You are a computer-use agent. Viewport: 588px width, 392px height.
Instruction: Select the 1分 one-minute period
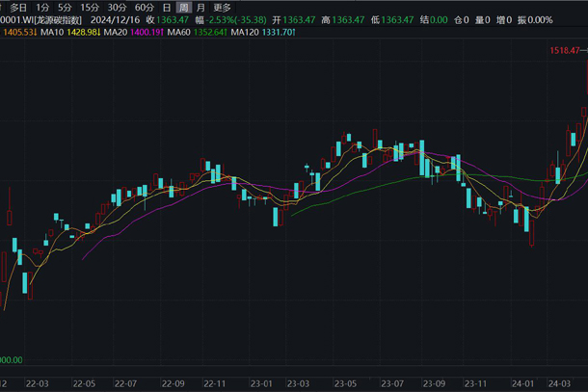(x=42, y=7)
